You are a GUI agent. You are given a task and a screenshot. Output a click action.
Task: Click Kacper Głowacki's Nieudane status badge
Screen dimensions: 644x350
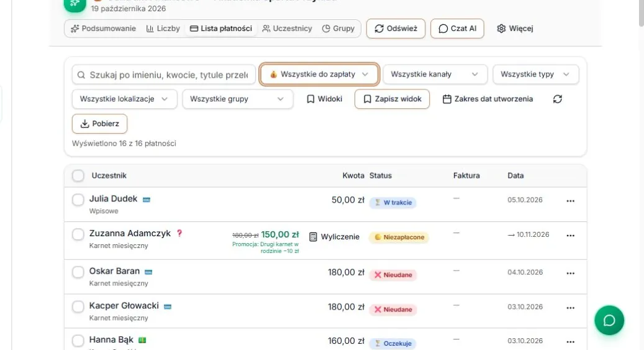(x=393, y=310)
